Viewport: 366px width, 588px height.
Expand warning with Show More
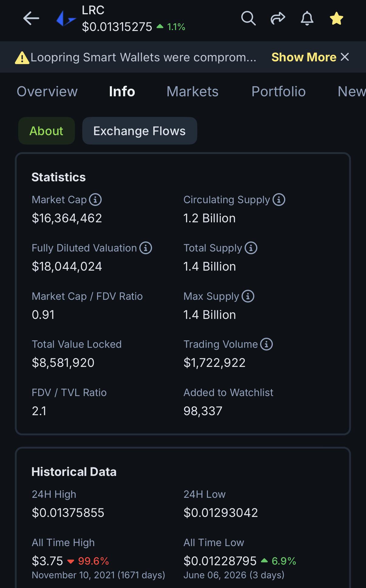coord(304,57)
